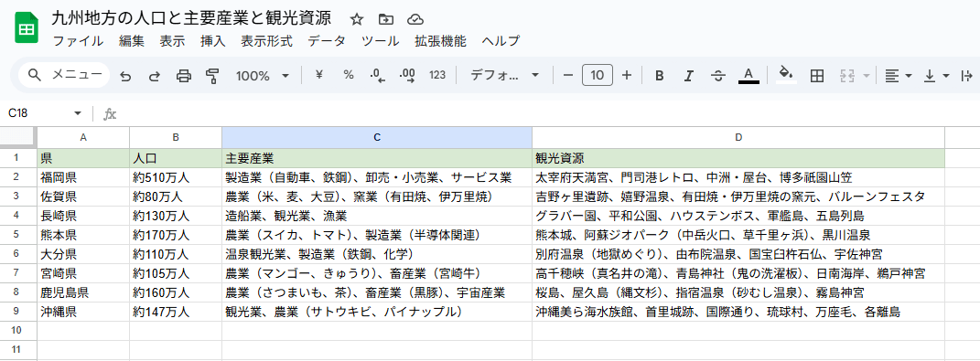The width and height of the screenshot is (980, 361).
Task: Toggle bold formatting
Action: pos(659,76)
